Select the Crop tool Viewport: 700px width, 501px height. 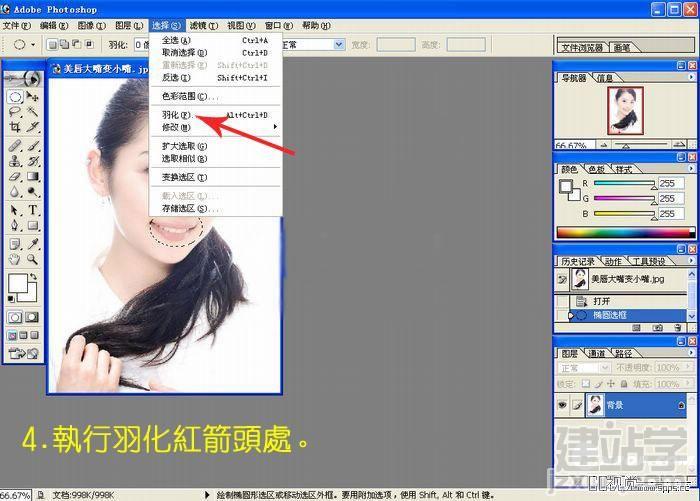click(x=15, y=127)
